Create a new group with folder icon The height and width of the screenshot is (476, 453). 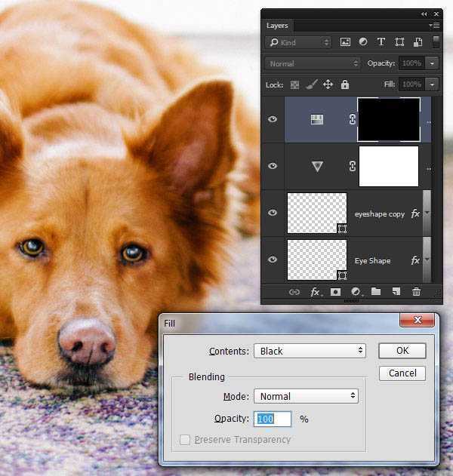coord(376,292)
